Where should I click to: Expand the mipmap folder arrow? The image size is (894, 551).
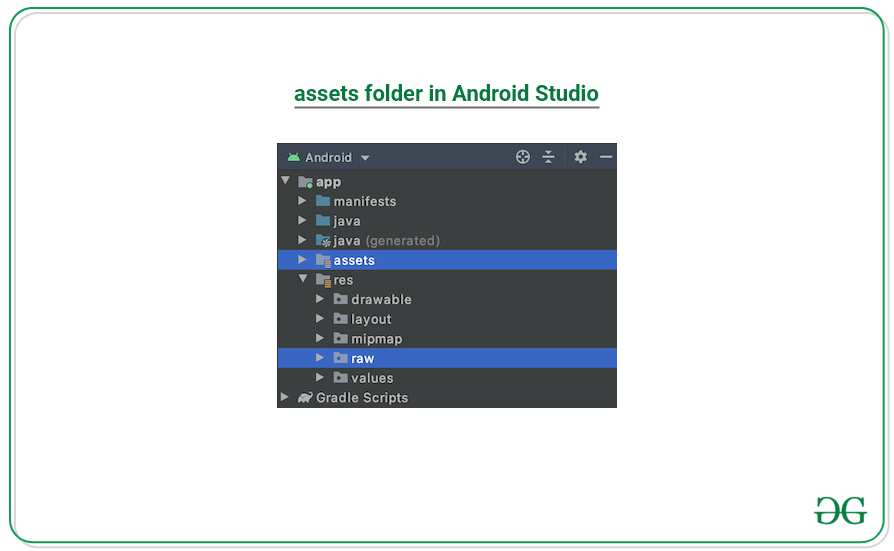320,338
